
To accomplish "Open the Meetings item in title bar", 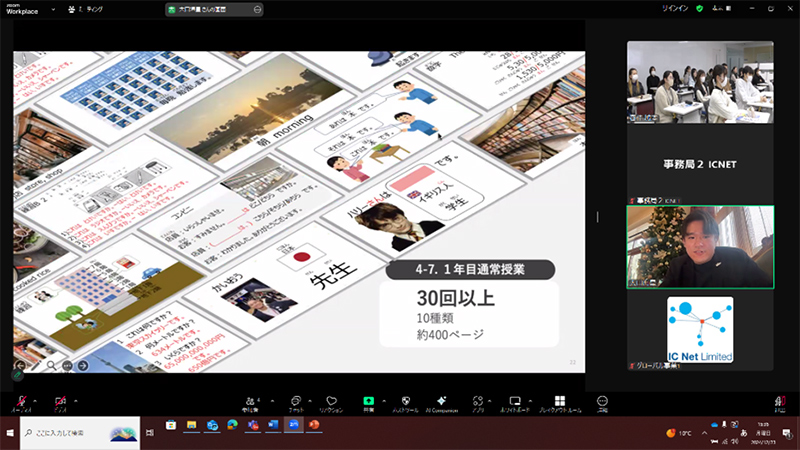I will (86, 9).
